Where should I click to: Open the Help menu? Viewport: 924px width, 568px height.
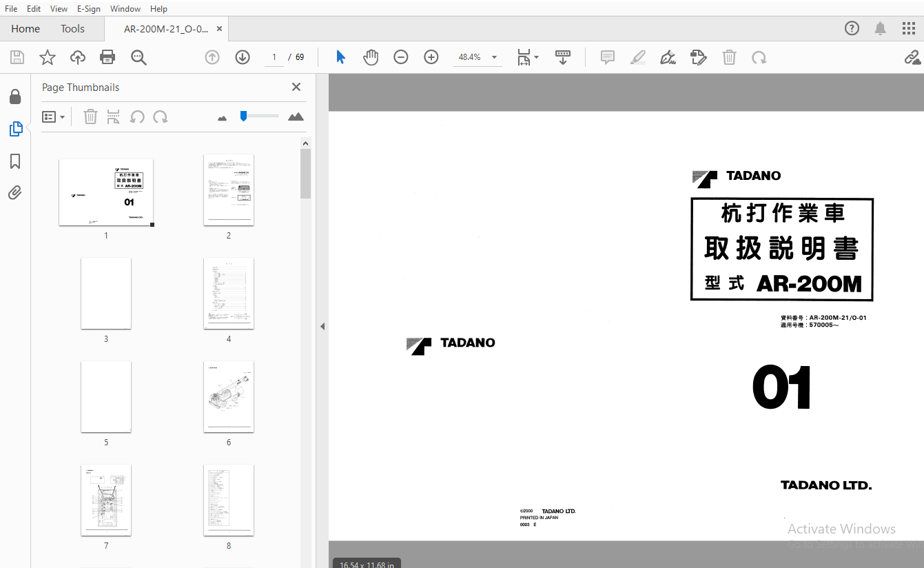pyautogui.click(x=158, y=9)
